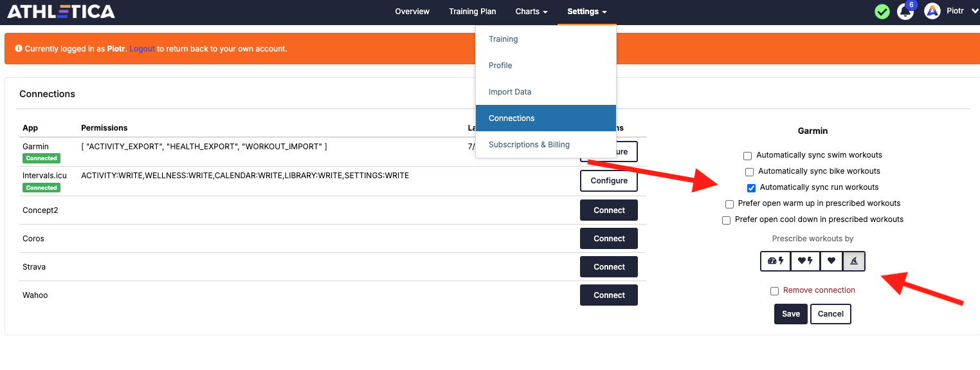Choose Import Data menu entry
980x370 pixels.
click(546, 92)
